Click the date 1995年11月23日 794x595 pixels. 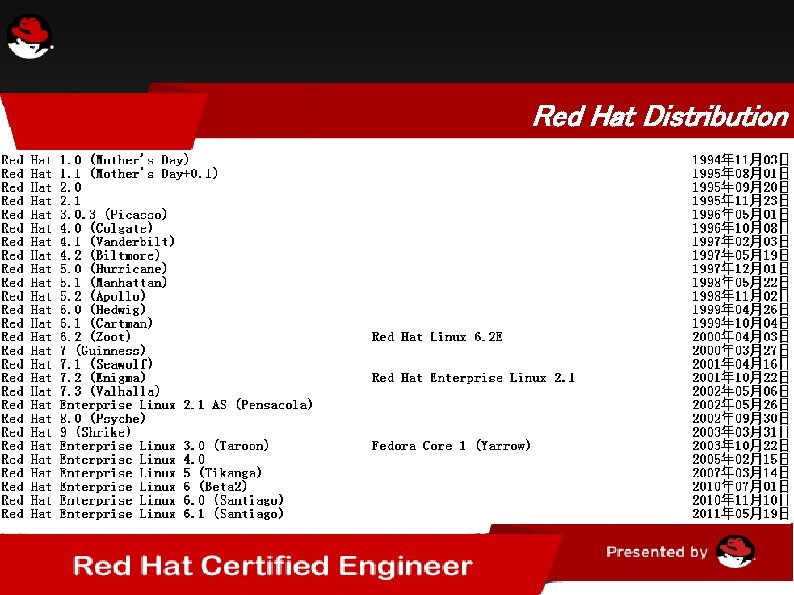click(740, 201)
